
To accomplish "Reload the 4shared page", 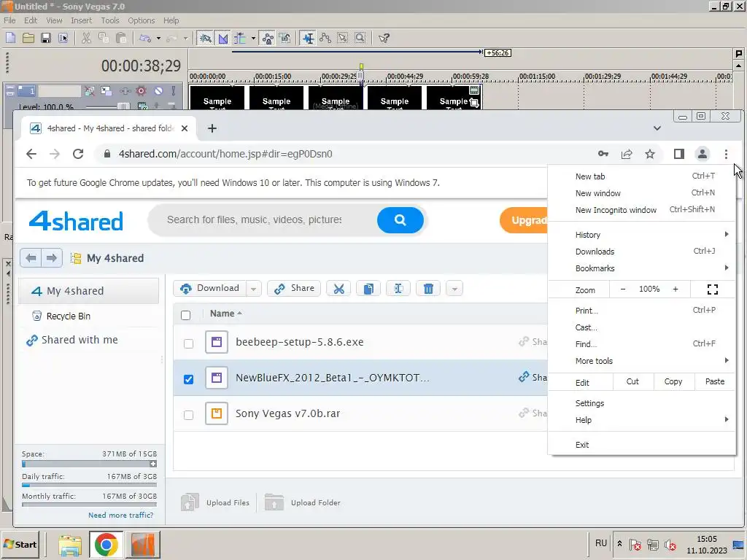I will tap(78, 154).
